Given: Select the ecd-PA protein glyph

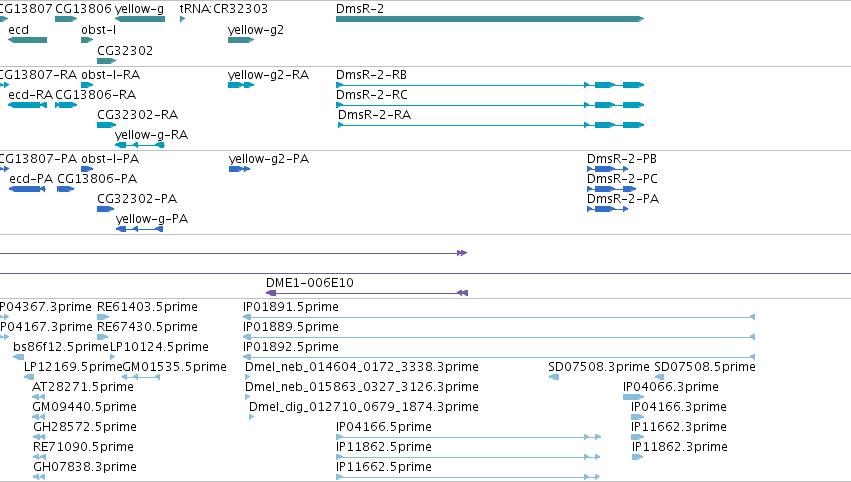Looking at the screenshot, I should [27, 189].
